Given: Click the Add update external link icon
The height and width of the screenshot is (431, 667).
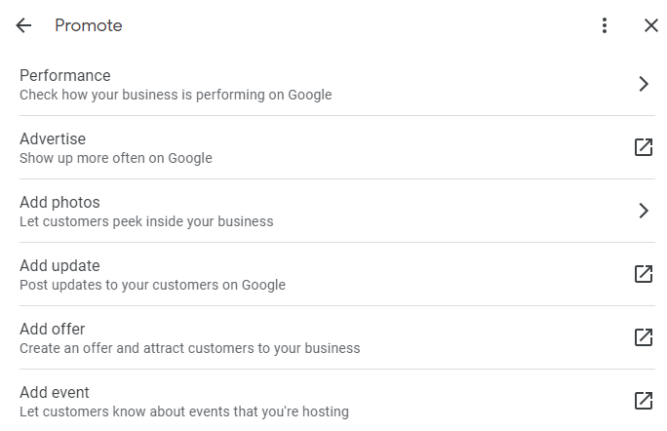Looking at the screenshot, I should click(x=644, y=273).
